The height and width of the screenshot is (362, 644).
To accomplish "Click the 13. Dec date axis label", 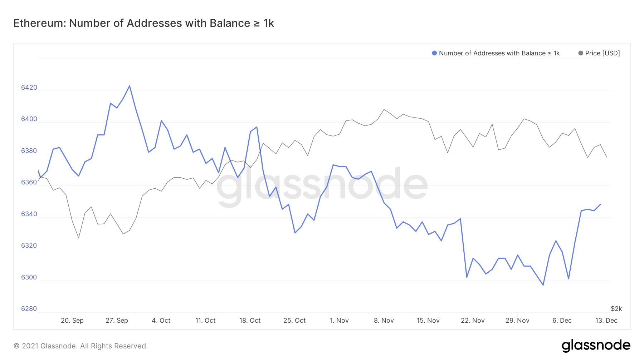I will coord(606,321).
